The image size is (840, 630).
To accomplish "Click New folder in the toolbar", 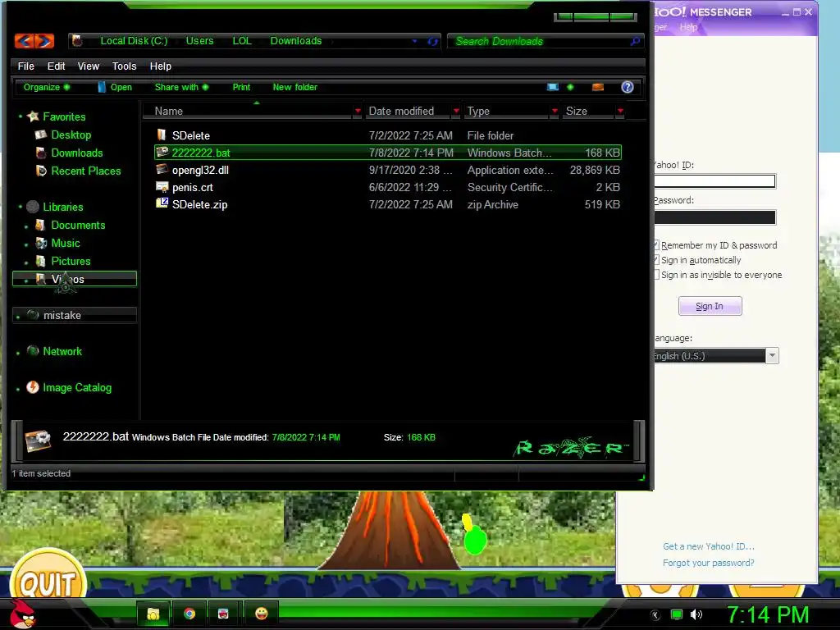I will pos(294,87).
